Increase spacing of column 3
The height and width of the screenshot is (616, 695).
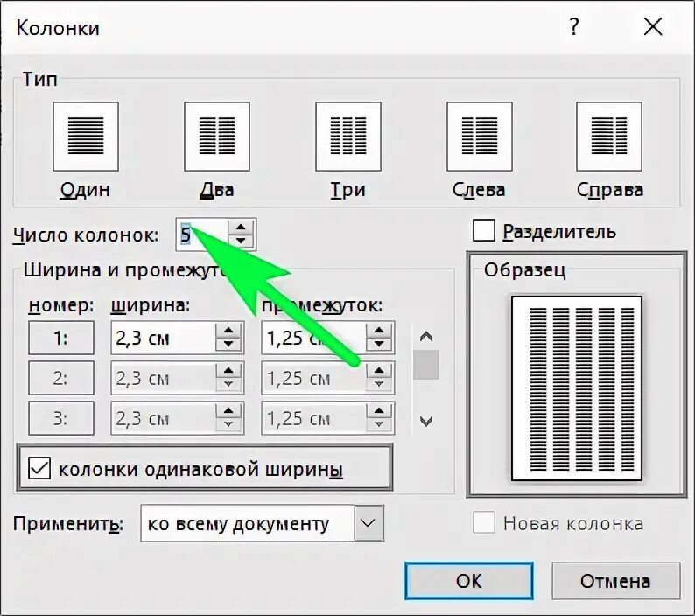379,411
